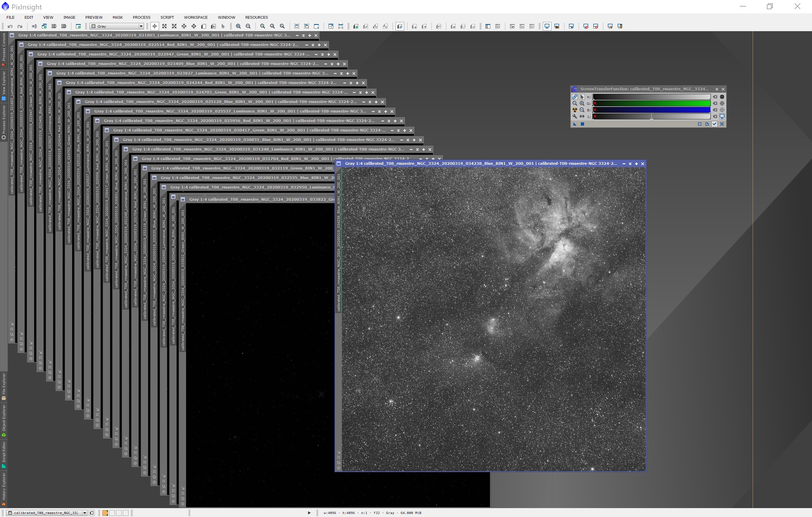812x517 pixels.
Task: Open the view selector dropdown in the status bar
Action: click(x=47, y=513)
